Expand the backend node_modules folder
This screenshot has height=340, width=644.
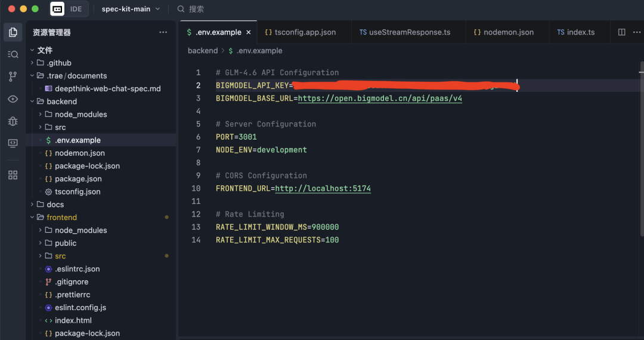tap(80, 115)
